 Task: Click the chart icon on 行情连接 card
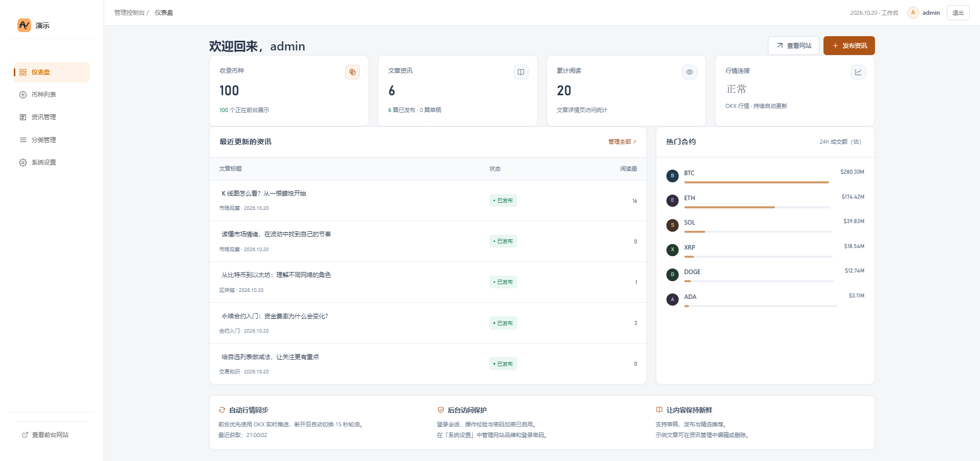tap(858, 72)
